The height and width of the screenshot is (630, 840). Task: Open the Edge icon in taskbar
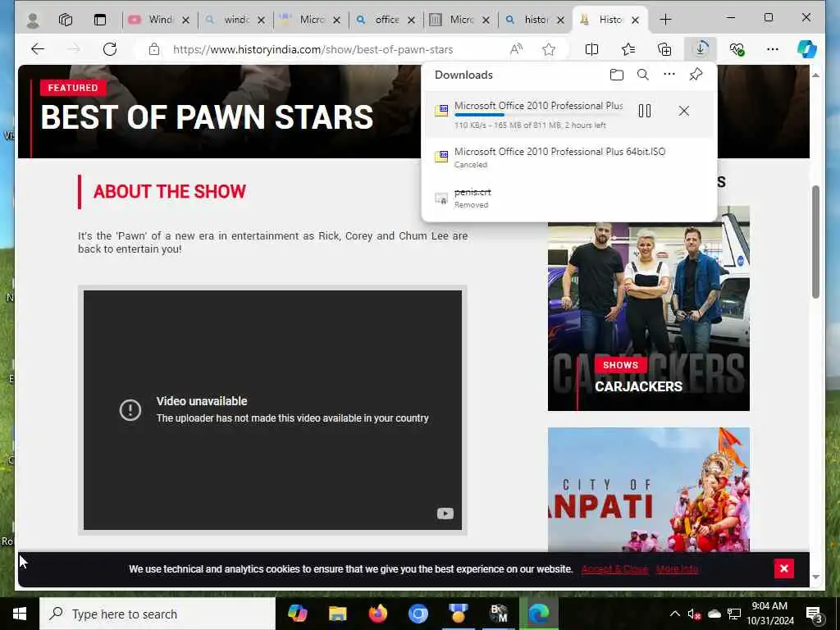click(x=539, y=614)
